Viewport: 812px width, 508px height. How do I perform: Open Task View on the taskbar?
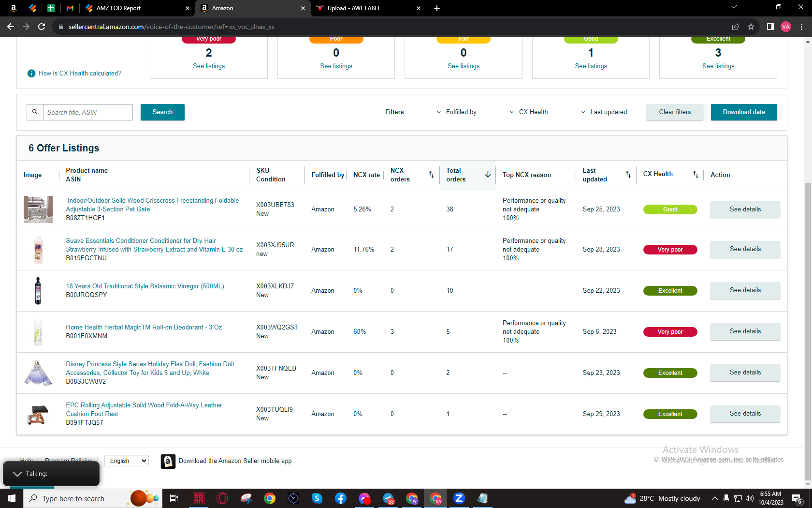coord(174,498)
